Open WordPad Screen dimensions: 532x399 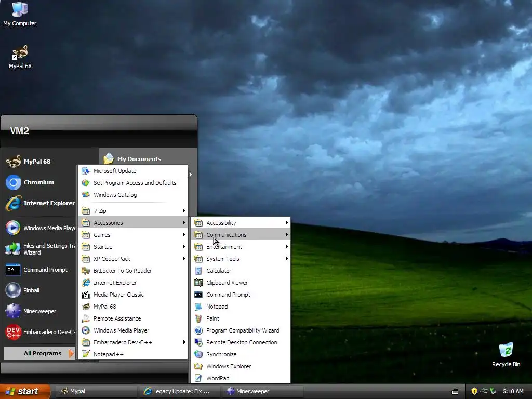tap(241, 378)
